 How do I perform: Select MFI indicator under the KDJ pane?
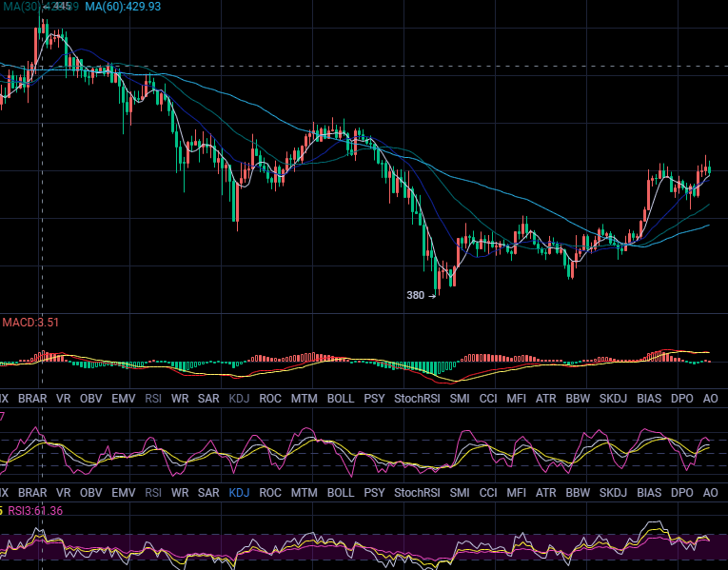click(x=517, y=493)
